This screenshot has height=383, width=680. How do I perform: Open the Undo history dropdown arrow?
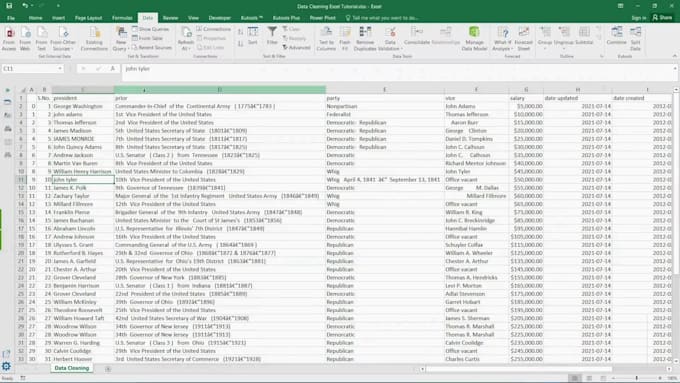(x=33, y=6)
